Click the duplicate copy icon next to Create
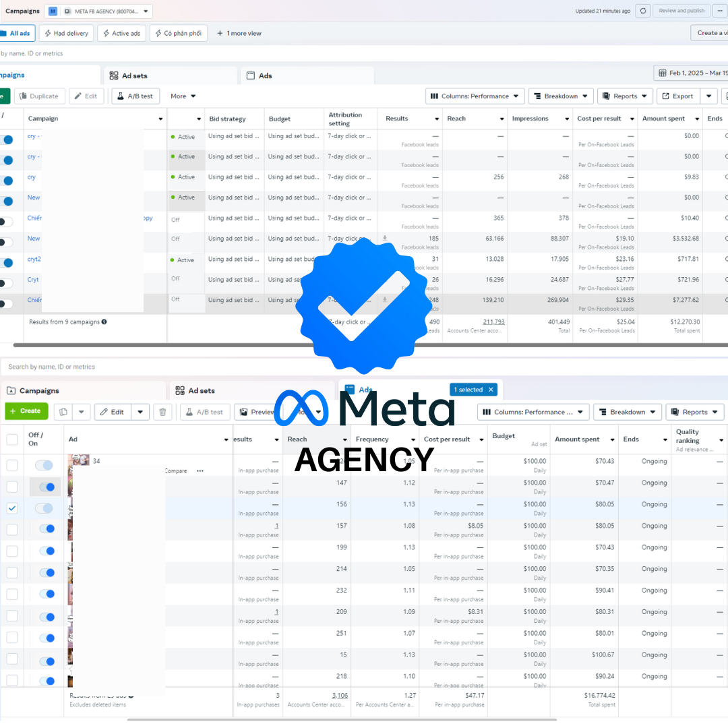Screen dimensions: 728x728 (x=63, y=412)
